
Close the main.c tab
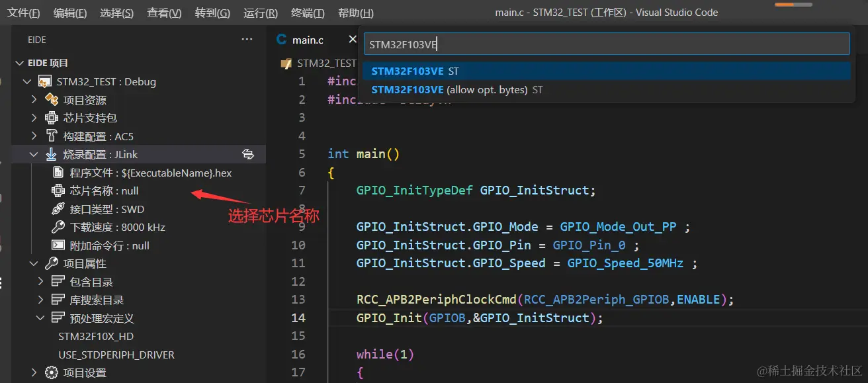click(352, 40)
